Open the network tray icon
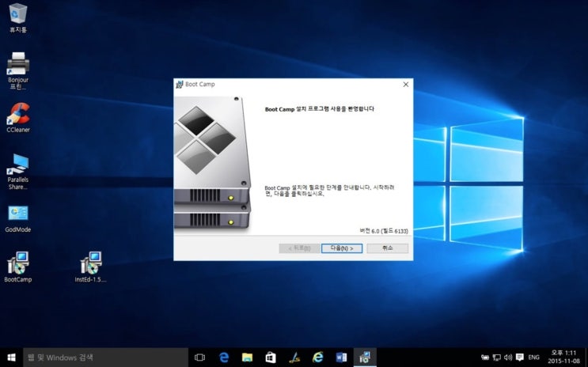This screenshot has height=367, width=588. point(496,358)
